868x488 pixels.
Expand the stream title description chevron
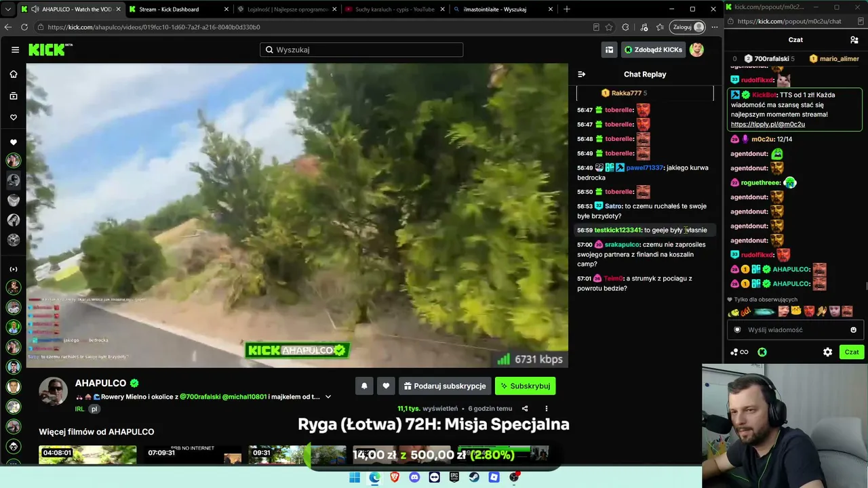click(328, 397)
